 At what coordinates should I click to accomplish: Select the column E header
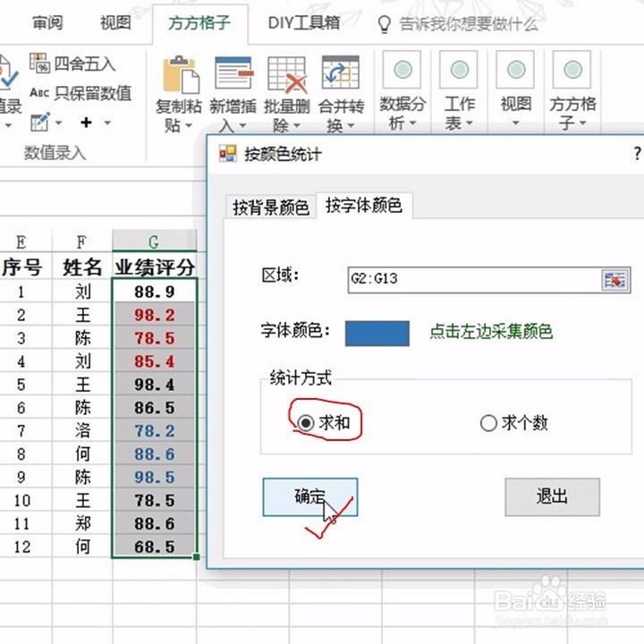tap(21, 241)
